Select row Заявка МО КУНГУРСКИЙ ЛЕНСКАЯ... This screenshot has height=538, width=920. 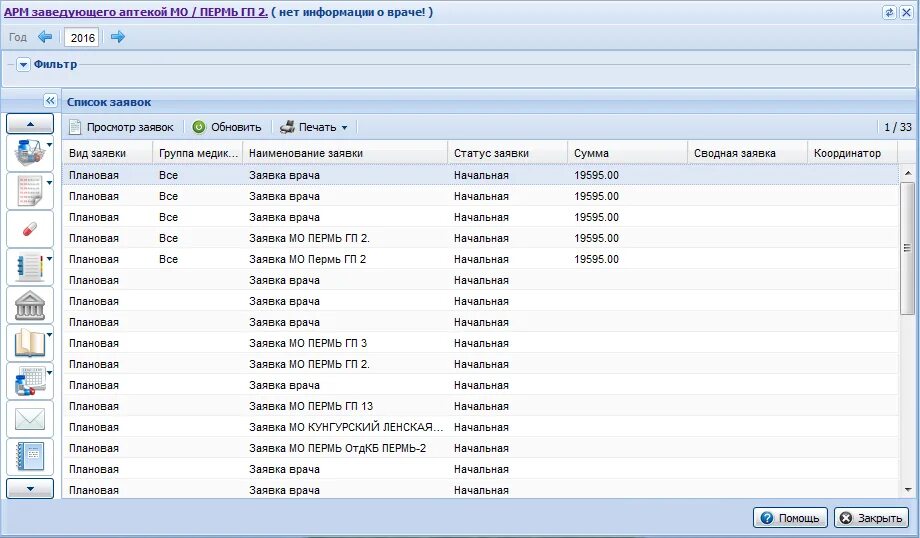481,427
